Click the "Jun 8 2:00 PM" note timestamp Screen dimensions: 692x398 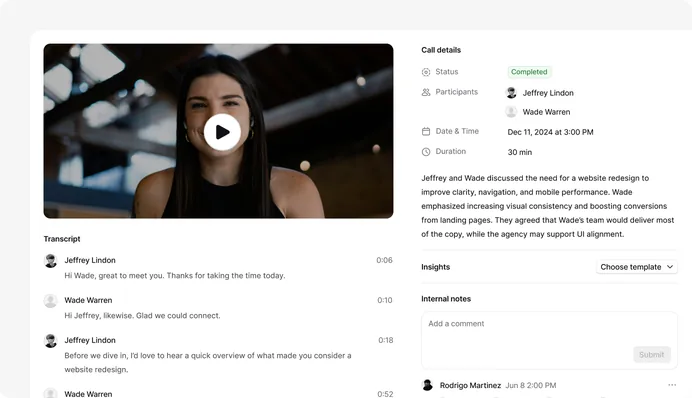coord(530,386)
